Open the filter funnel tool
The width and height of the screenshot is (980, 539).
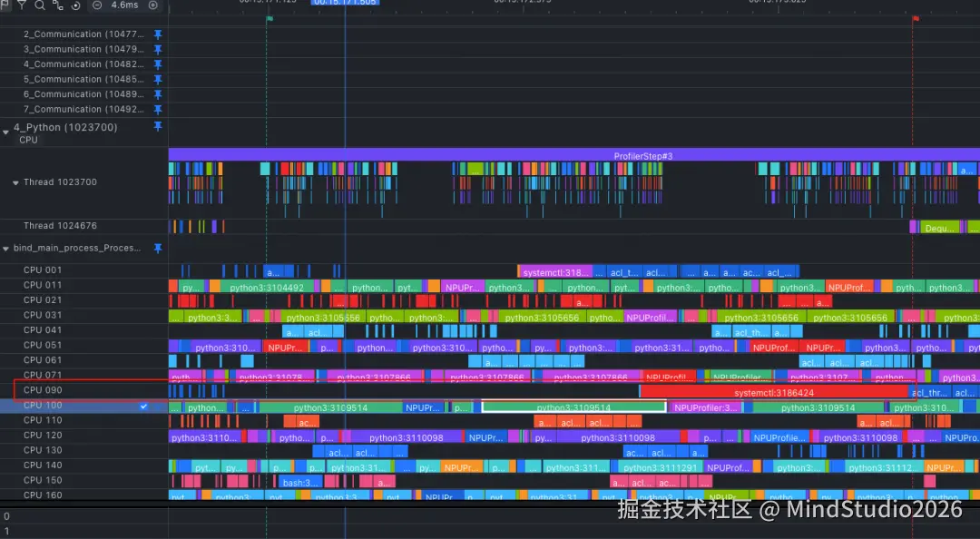point(22,5)
